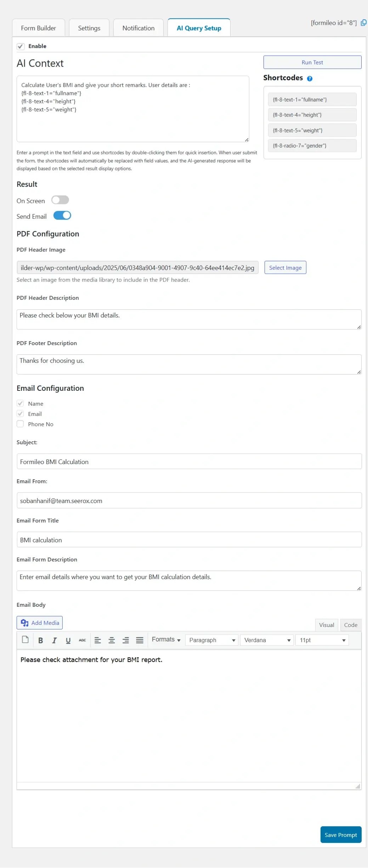Justify text using the toolbar icon
368x868 pixels.
tap(140, 640)
